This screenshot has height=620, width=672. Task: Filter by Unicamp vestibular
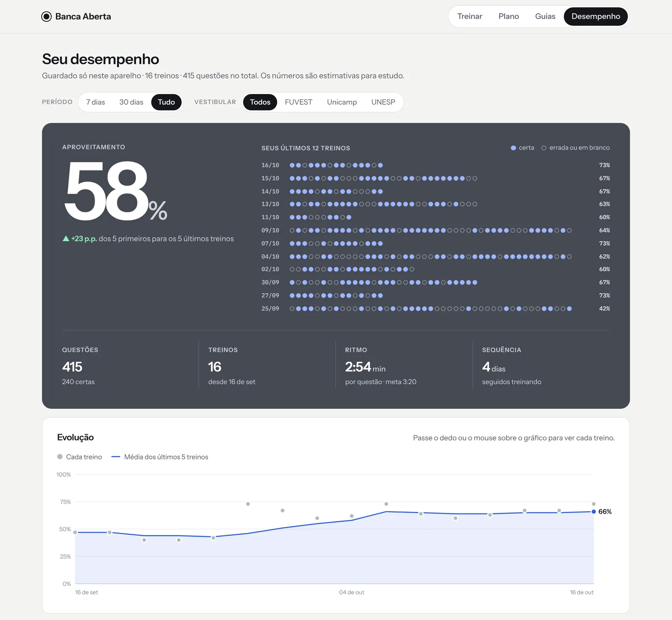tap(342, 102)
